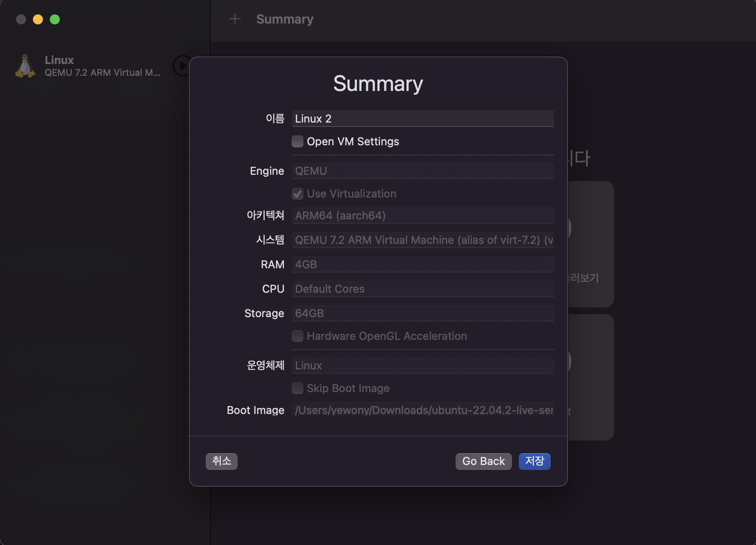Click the Storage field showing 64GB
The height and width of the screenshot is (545, 756).
coord(423,313)
